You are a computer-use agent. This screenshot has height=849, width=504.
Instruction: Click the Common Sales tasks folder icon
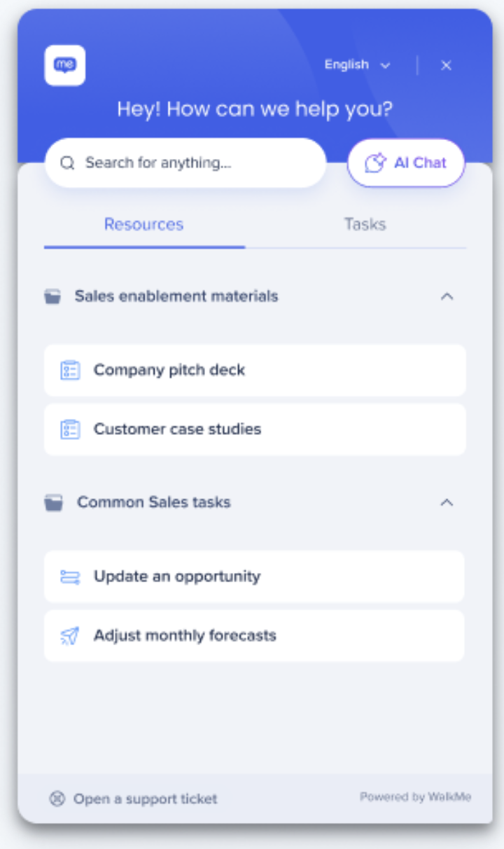[53, 502]
